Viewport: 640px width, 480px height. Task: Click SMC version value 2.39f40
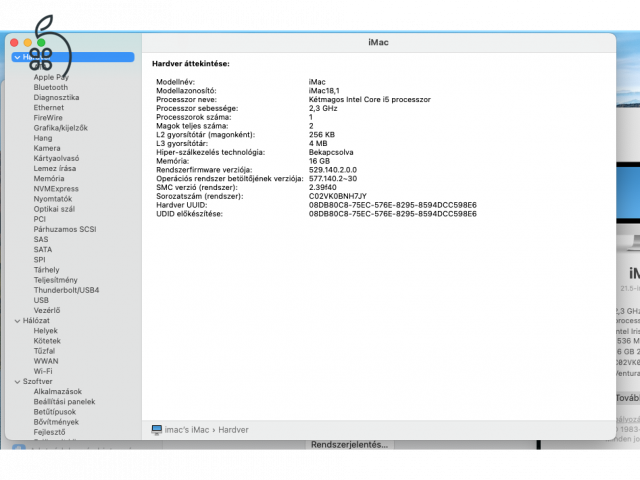322,187
